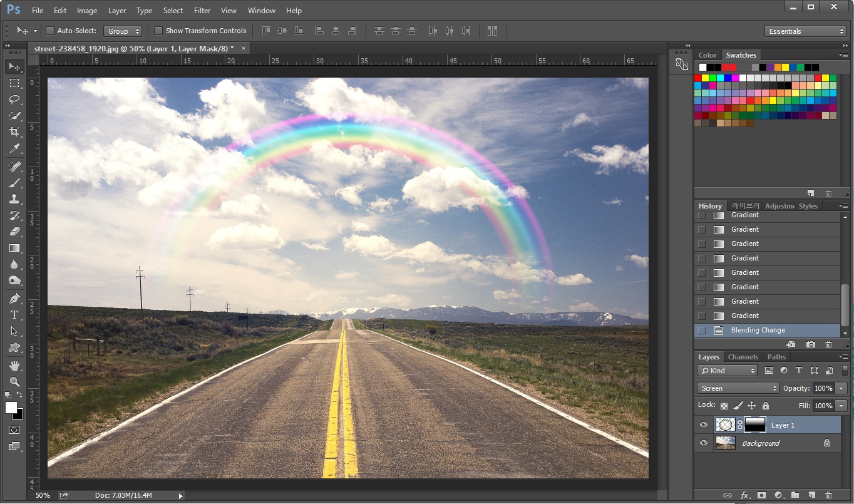Add a layer style with fx icon

click(x=745, y=495)
